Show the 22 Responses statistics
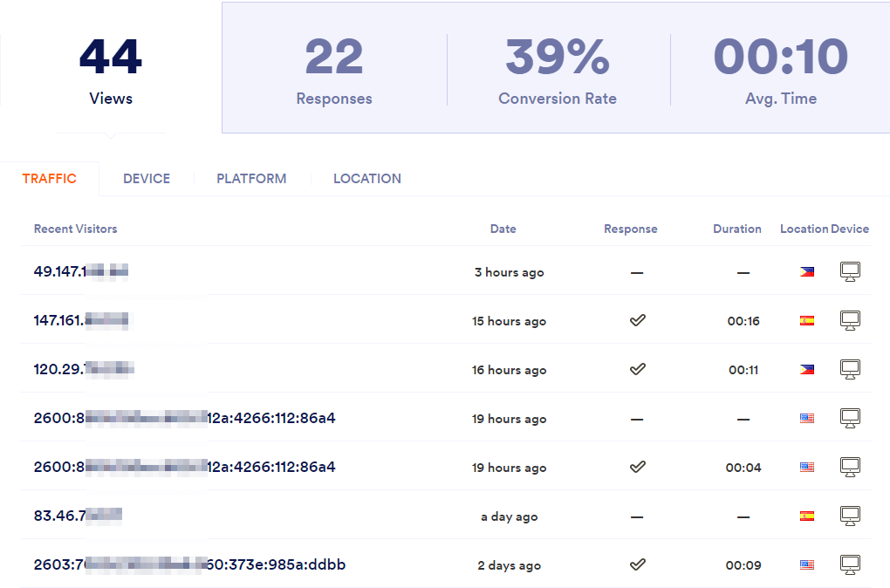890x588 pixels. click(x=334, y=70)
